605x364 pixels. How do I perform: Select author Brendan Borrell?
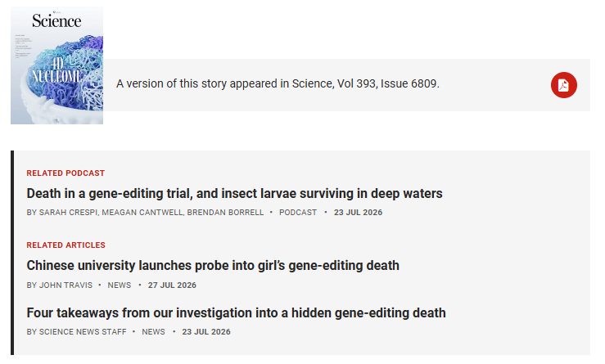(225, 213)
